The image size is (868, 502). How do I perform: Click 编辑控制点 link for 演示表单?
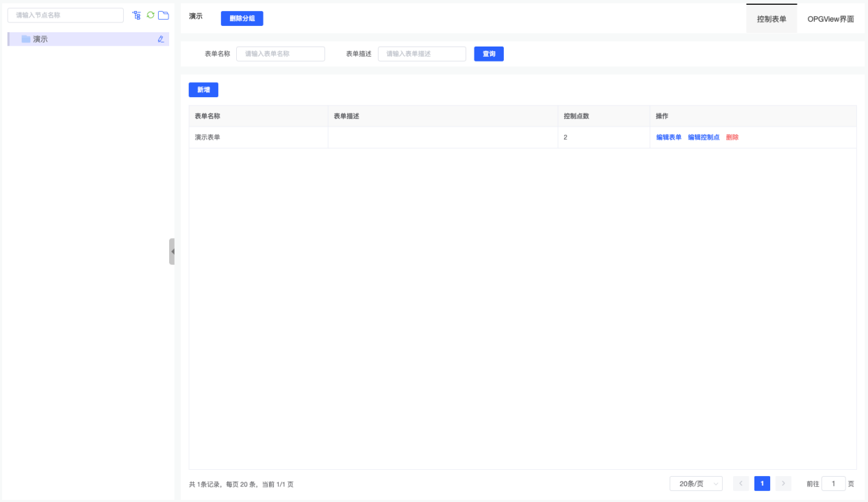704,137
